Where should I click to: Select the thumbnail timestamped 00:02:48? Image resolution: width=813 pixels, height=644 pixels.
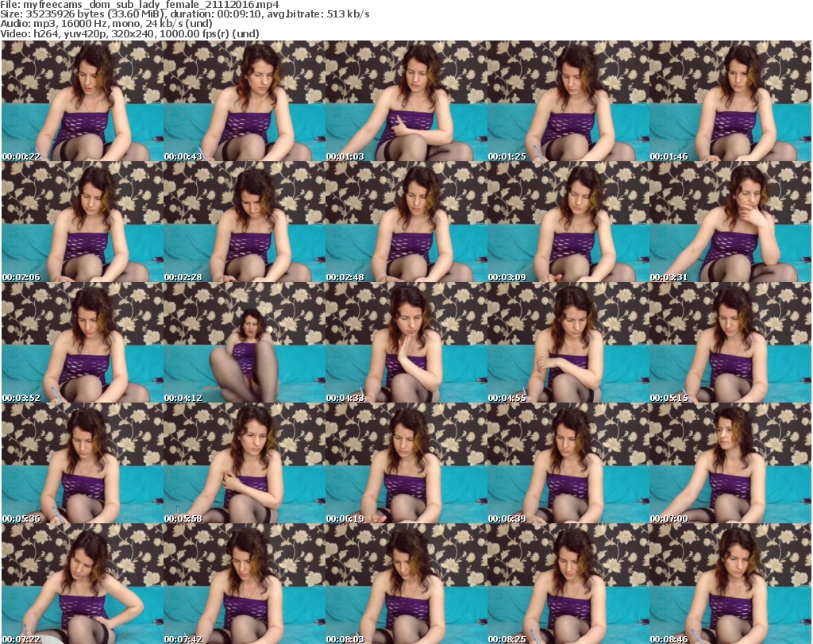tap(406, 222)
